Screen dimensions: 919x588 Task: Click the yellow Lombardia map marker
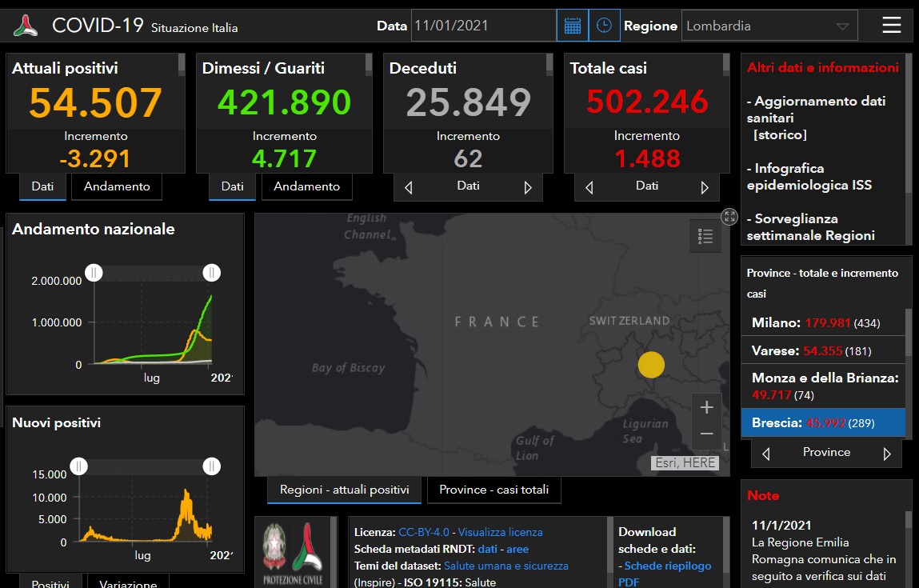click(x=651, y=365)
